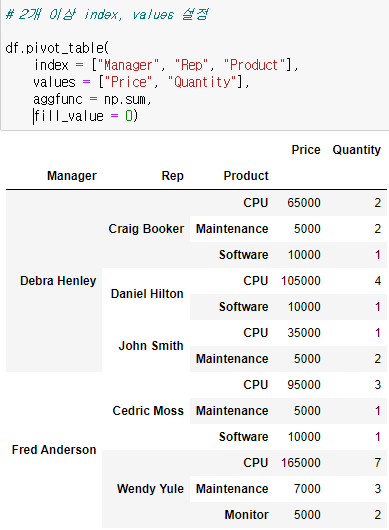Click the Cedric Moss rep cell
This screenshot has width=389, height=530.
(x=148, y=411)
